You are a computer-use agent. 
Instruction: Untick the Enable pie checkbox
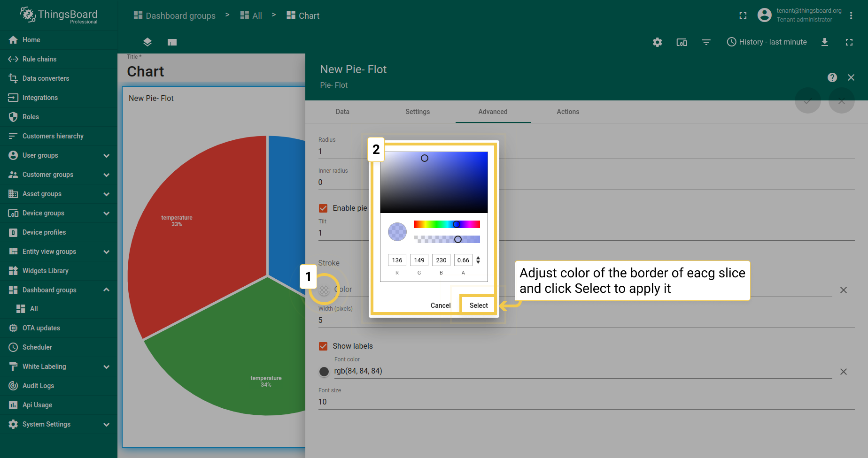coord(323,208)
